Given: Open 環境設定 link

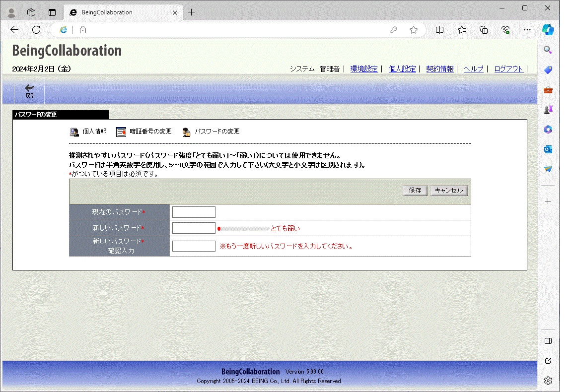Looking at the screenshot, I should click(363, 69).
